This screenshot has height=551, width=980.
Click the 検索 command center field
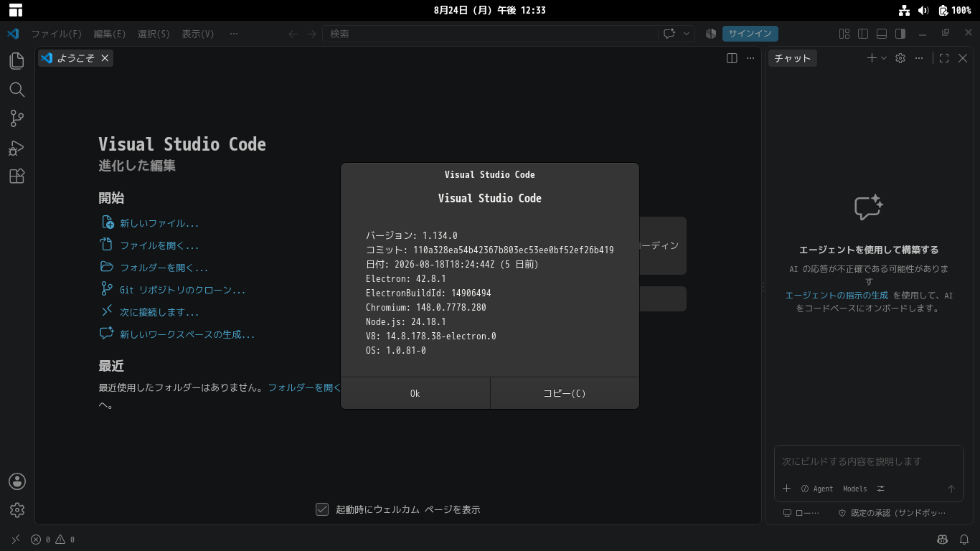point(490,34)
